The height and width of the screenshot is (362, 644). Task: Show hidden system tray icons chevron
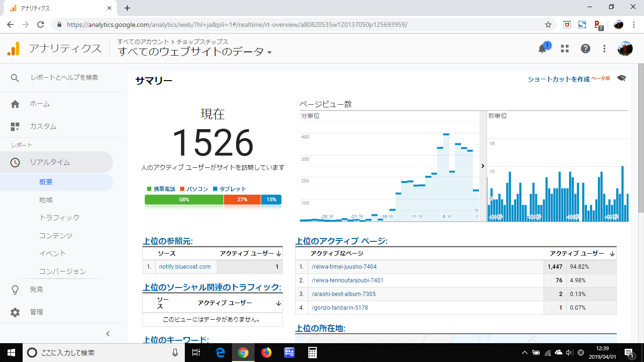coord(524,353)
